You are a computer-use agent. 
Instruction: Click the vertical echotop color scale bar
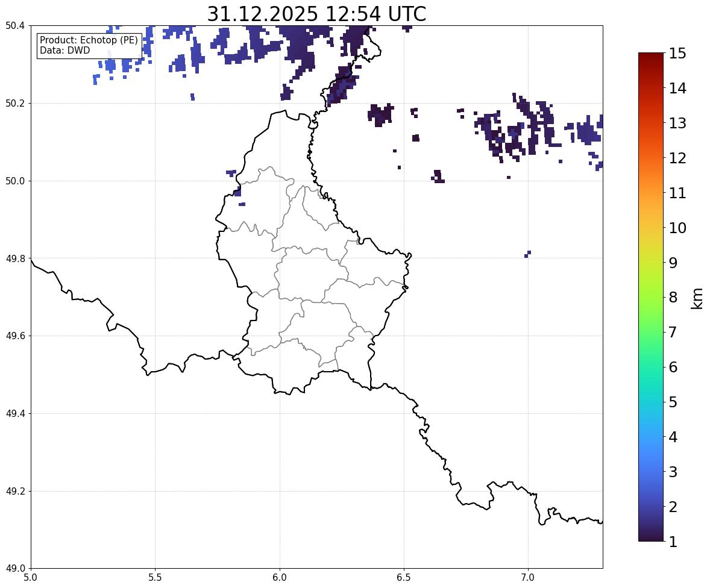coord(651,297)
